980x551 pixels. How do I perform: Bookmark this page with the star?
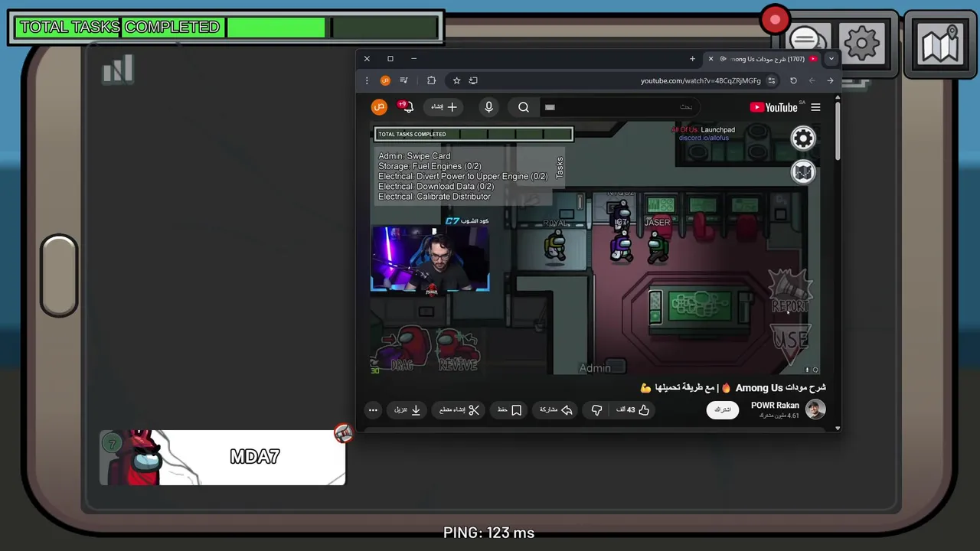456,80
